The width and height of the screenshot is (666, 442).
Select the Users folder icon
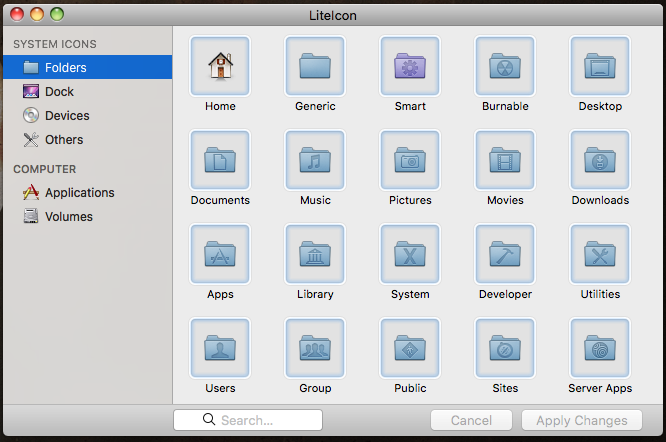coord(220,348)
